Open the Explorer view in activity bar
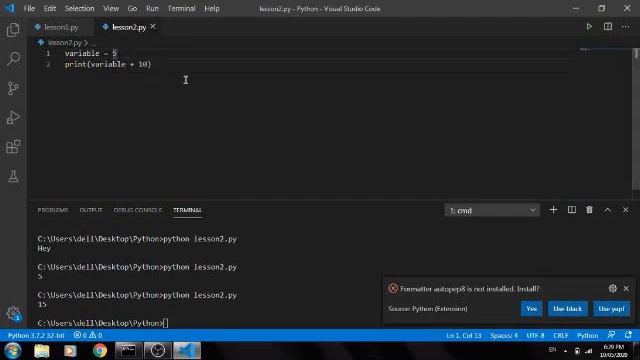 (13, 30)
